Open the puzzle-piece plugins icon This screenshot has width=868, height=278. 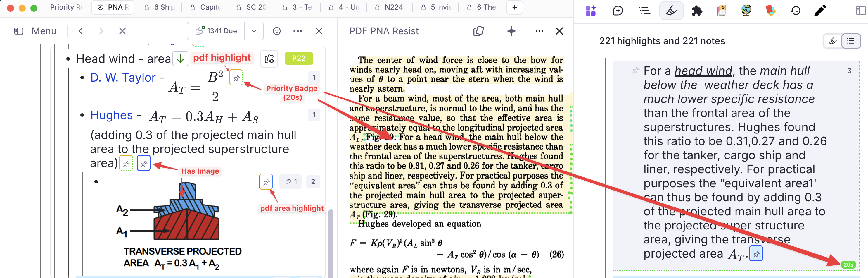pyautogui.click(x=697, y=11)
